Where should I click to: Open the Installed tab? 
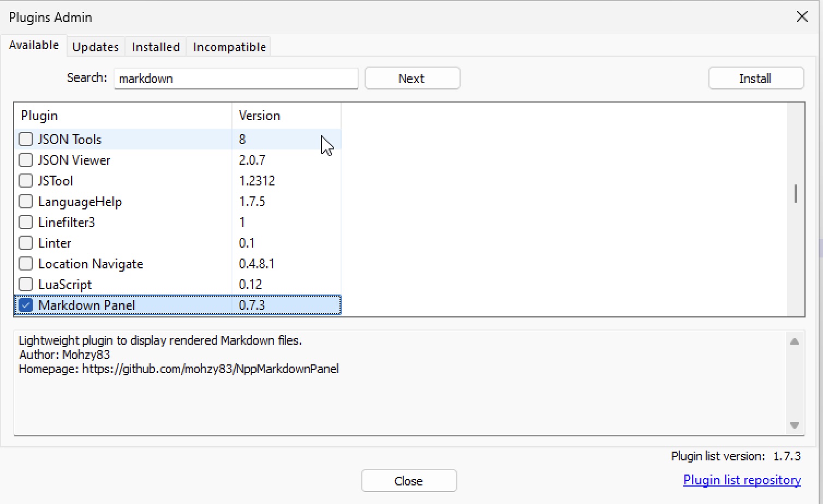(x=156, y=47)
